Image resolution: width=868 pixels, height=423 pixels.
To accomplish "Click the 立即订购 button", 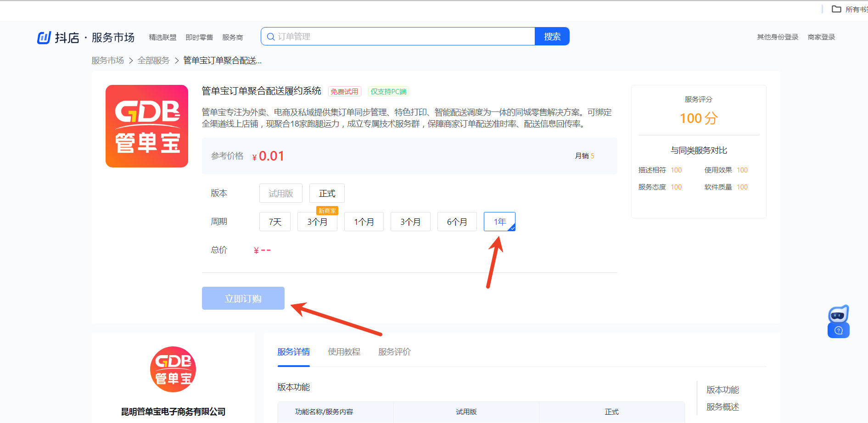I will [243, 299].
